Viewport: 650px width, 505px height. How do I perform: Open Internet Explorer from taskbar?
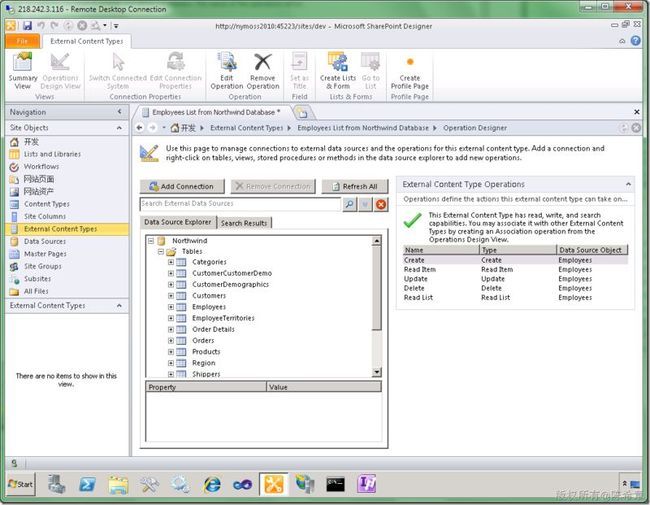(x=212, y=484)
